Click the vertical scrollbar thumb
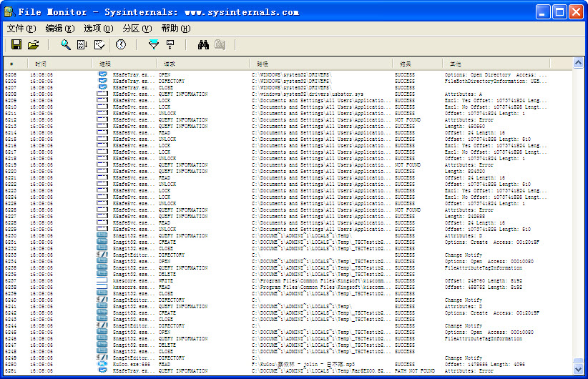 tap(578, 361)
